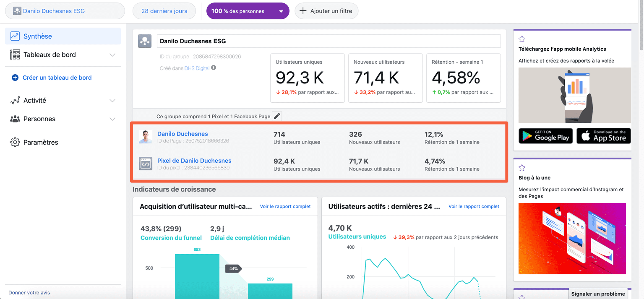The image size is (644, 299).
Task: Click Conversion du funnel metric label
Action: pyautogui.click(x=171, y=238)
